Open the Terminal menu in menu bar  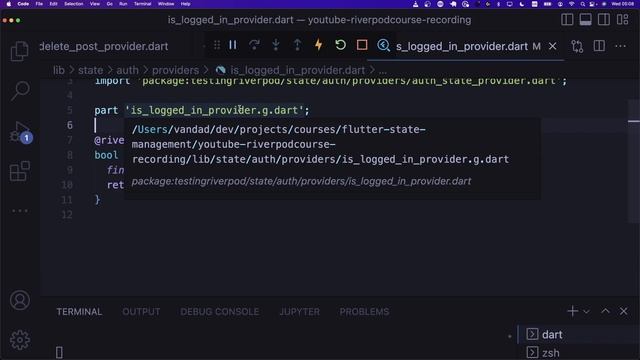tap(142, 4)
